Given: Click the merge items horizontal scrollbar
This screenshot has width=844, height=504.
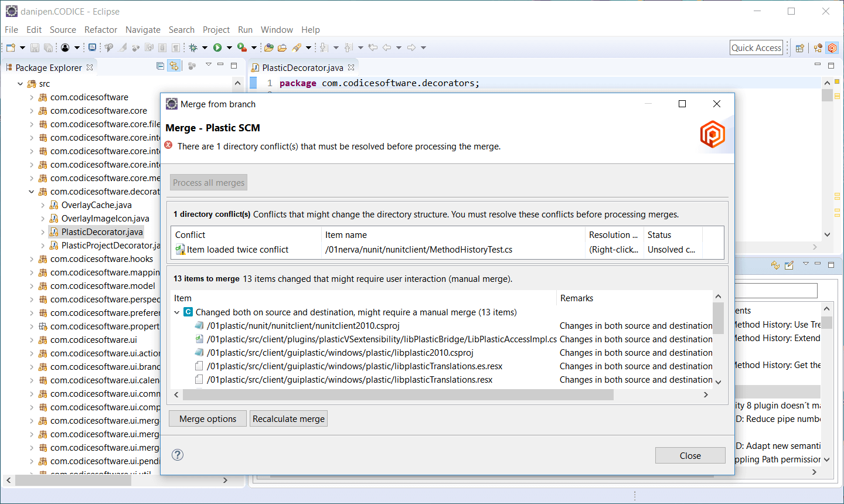Looking at the screenshot, I should coord(397,395).
